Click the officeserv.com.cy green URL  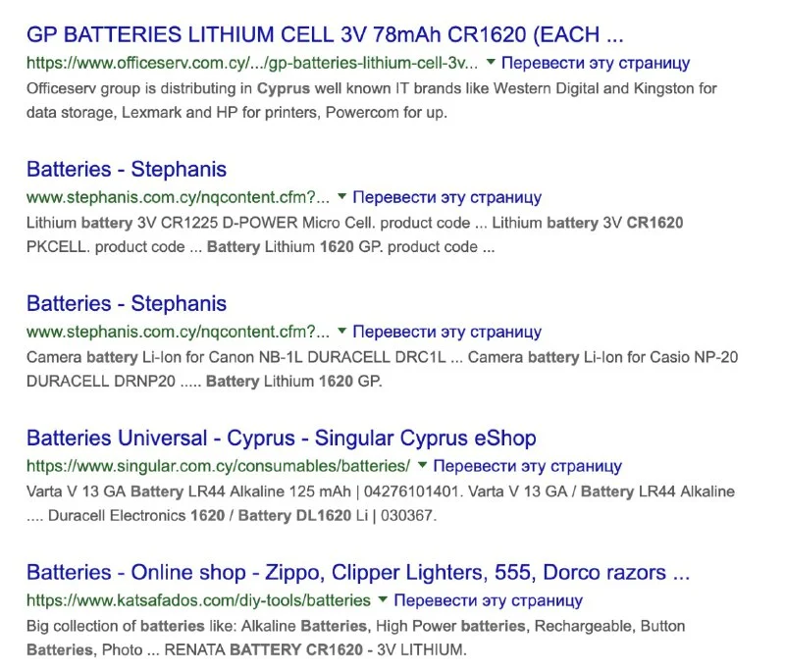[x=252, y=63]
